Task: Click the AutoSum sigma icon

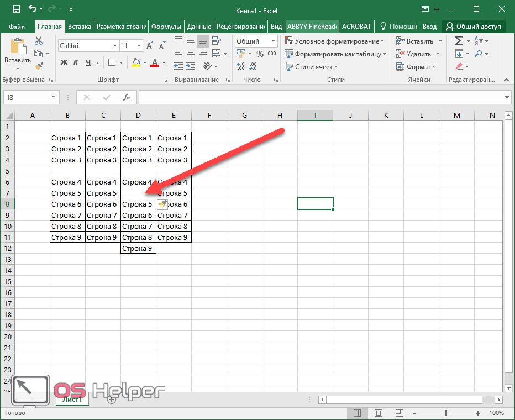Action: pos(459,41)
